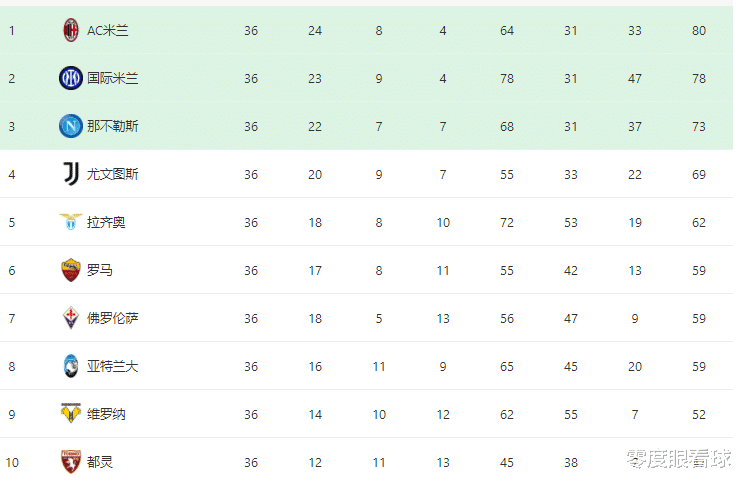Click the Lazio eagle crest
Image resolution: width=741 pixels, height=483 pixels.
point(71,222)
